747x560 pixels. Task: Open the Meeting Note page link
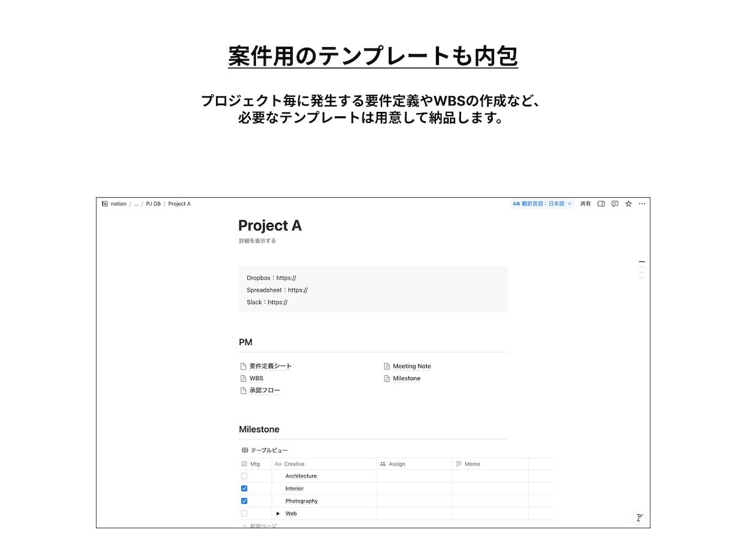tap(412, 366)
